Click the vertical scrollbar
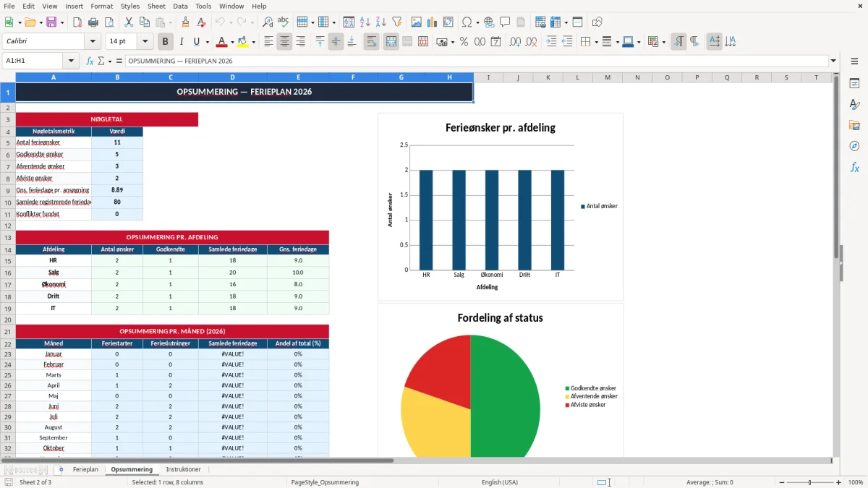This screenshot has height=488, width=868. tap(838, 264)
